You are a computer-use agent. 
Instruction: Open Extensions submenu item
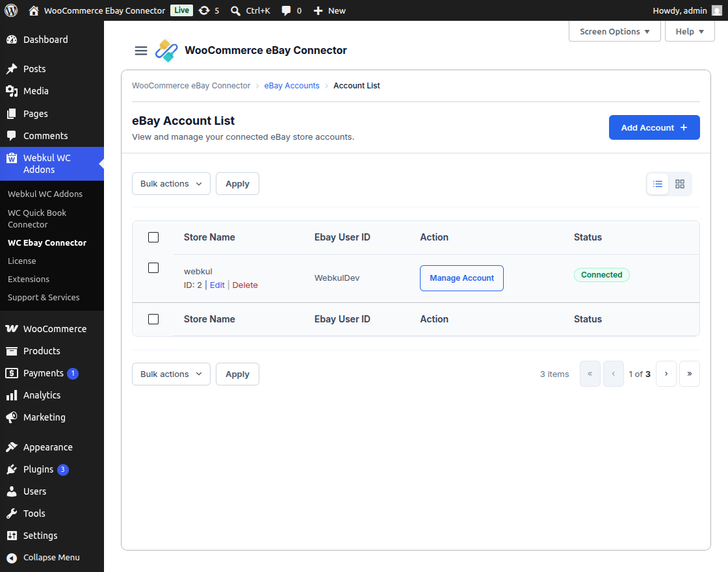click(x=29, y=279)
